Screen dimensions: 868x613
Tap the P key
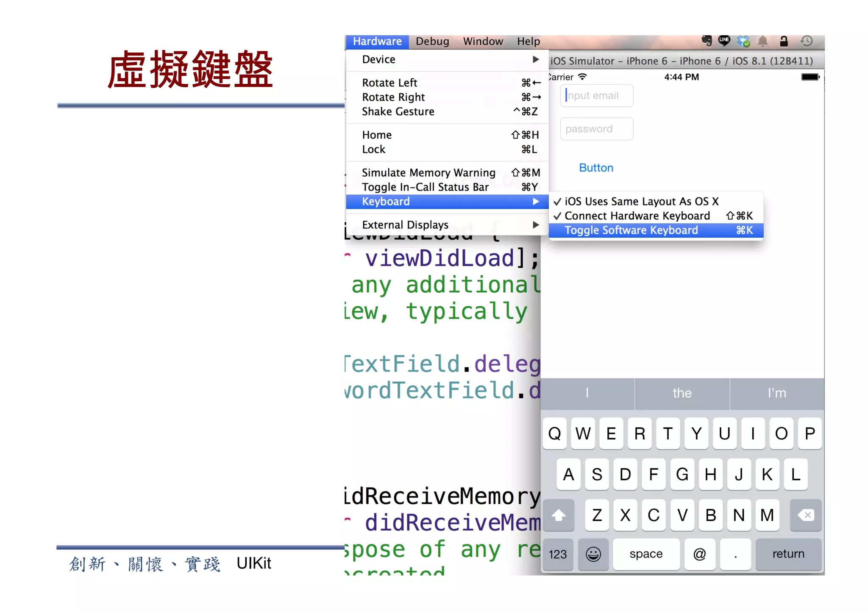(810, 434)
